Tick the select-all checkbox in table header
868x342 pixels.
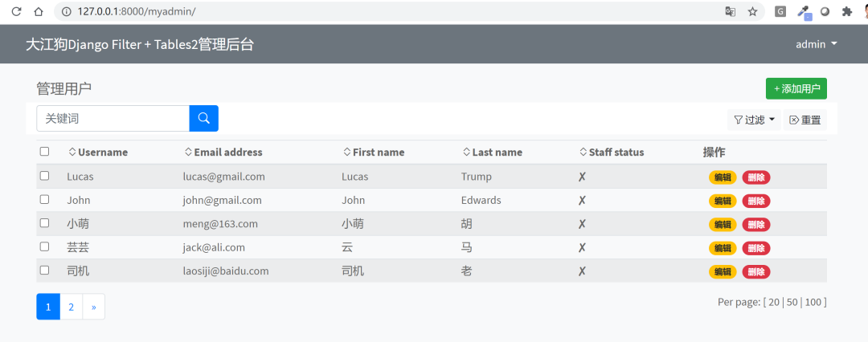45,151
